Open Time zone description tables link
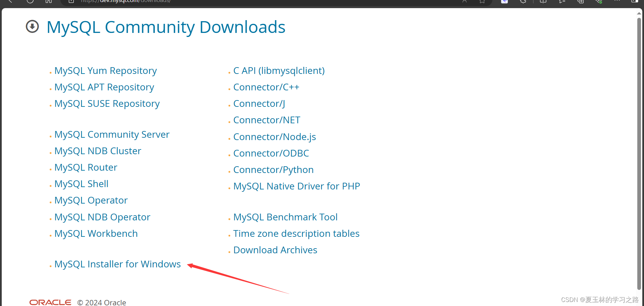 coord(296,234)
